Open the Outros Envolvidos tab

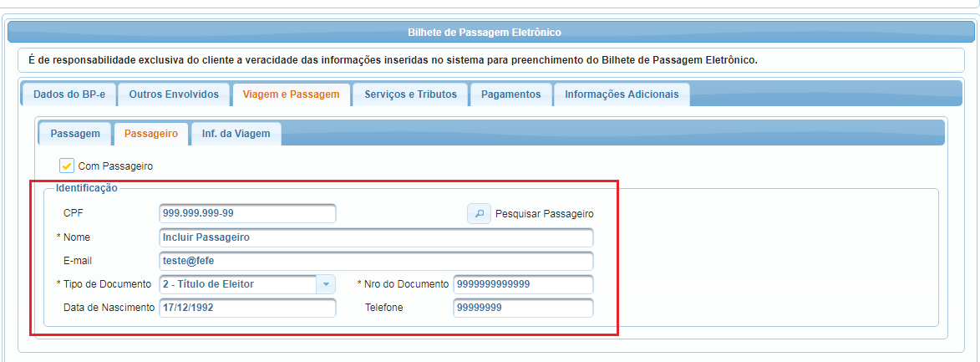tap(174, 94)
